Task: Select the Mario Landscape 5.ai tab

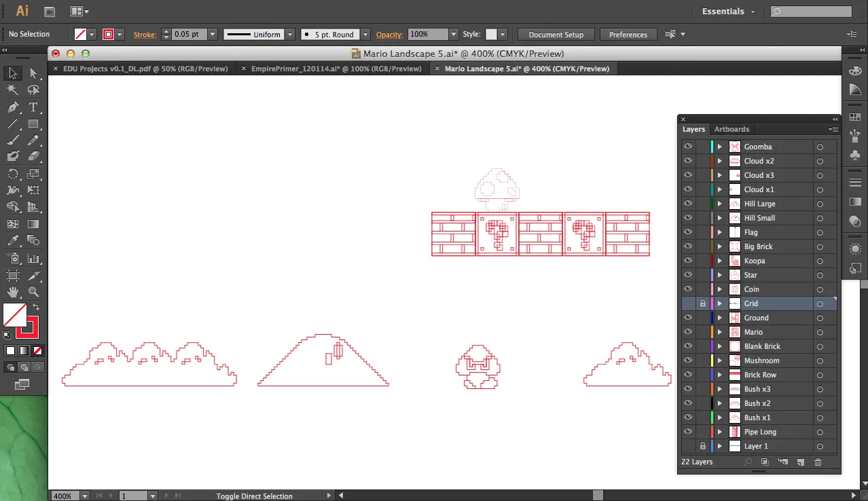Action: pyautogui.click(x=527, y=69)
